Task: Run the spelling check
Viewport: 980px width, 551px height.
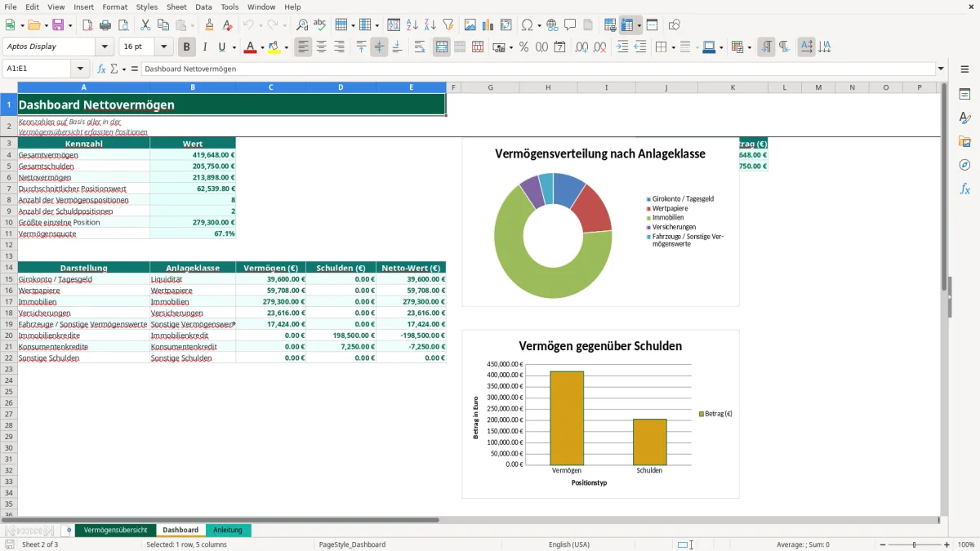Action: pos(320,25)
